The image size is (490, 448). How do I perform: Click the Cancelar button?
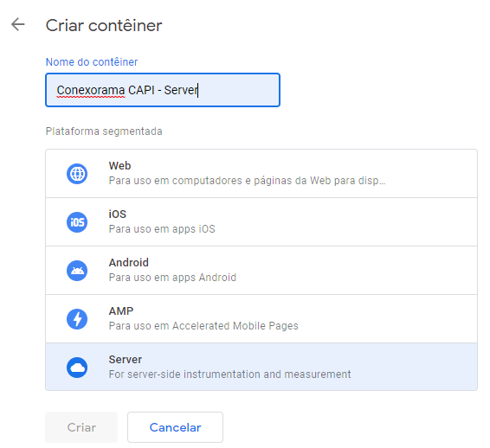point(176,427)
